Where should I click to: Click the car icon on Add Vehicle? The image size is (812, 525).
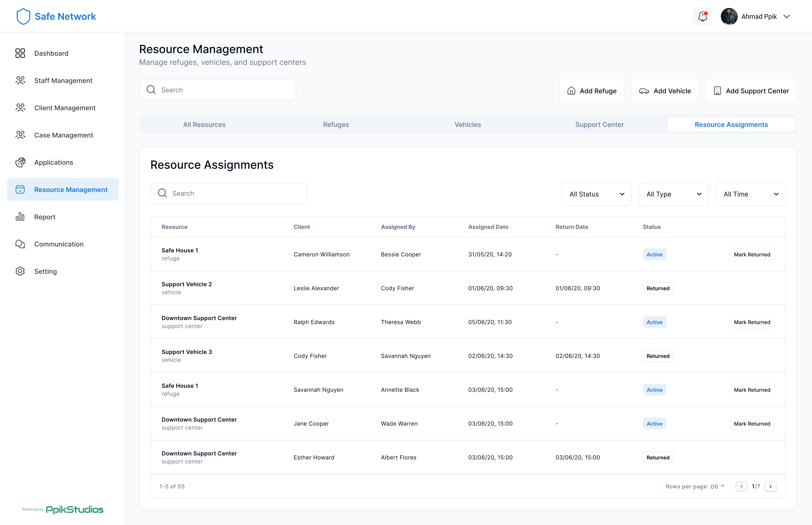point(644,91)
